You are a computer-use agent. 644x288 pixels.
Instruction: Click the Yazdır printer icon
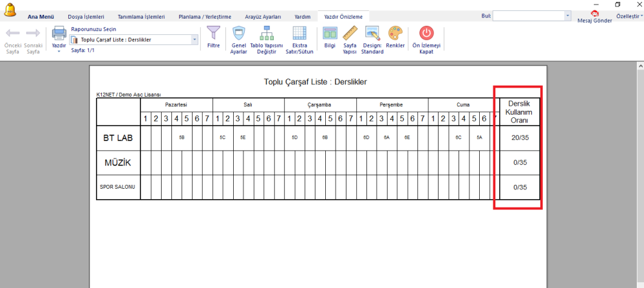pyautogui.click(x=59, y=32)
